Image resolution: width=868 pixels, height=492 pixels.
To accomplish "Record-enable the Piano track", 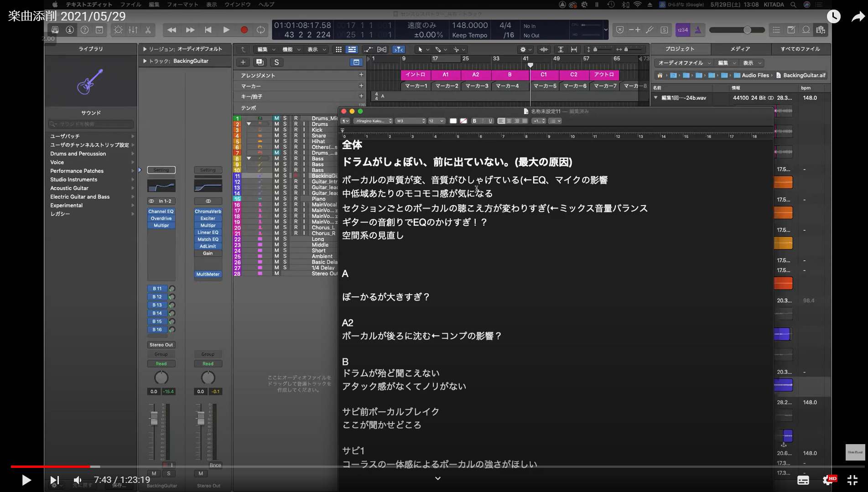I will click(x=296, y=199).
